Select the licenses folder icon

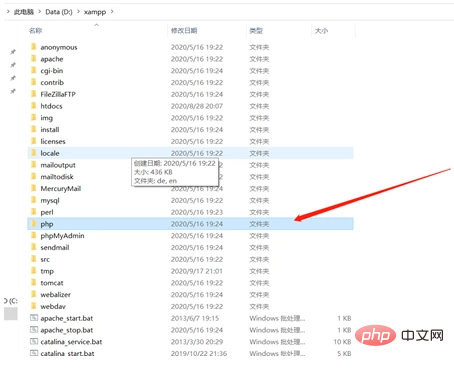33,141
